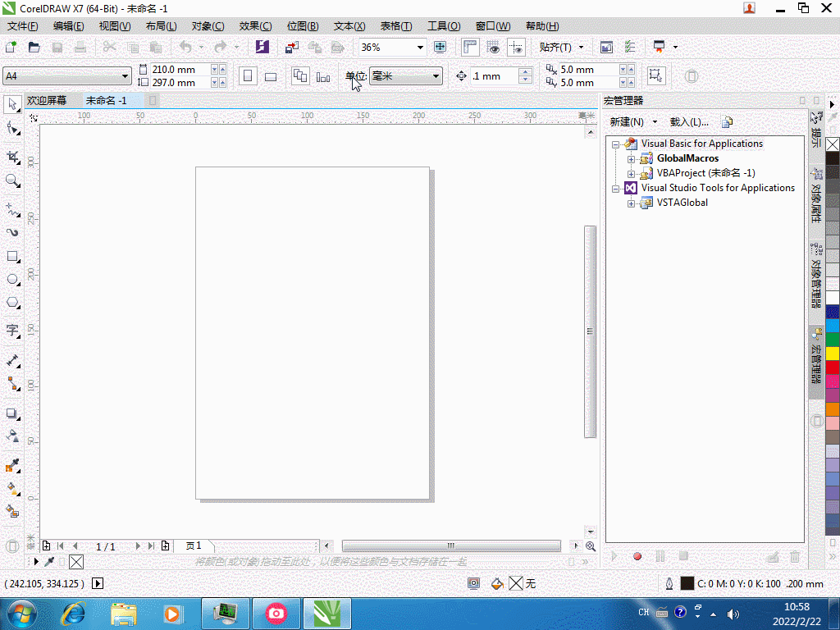Open the 对象属性 docker tab
Viewport: 840px width, 630px height.
[816, 195]
